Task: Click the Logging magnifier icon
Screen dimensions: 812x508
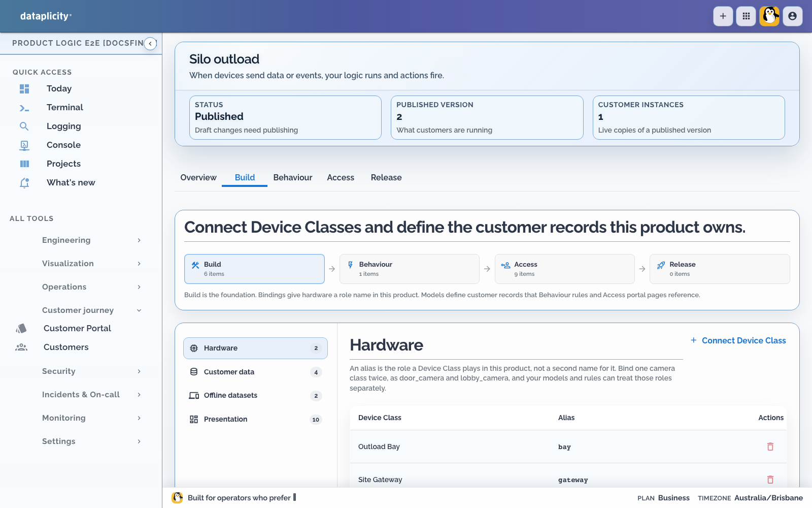Action: (x=24, y=126)
